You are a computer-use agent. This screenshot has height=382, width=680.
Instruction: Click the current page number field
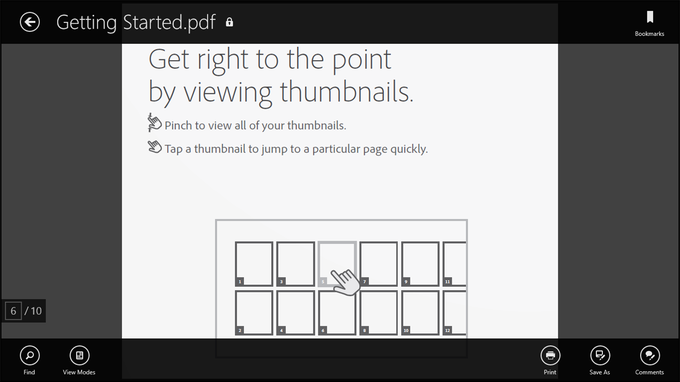click(13, 311)
